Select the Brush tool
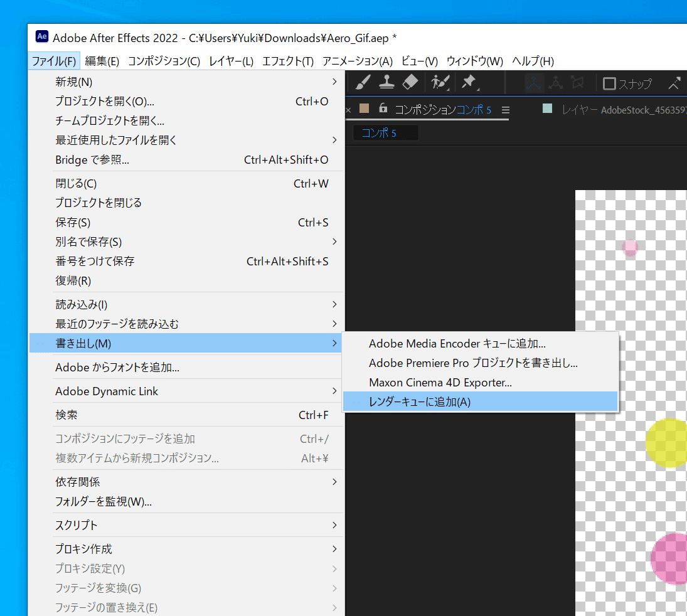 (362, 82)
